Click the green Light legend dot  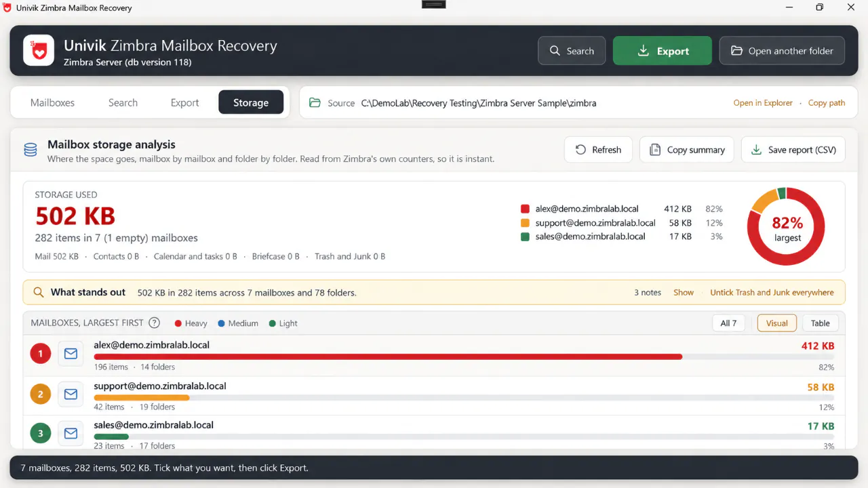click(273, 323)
